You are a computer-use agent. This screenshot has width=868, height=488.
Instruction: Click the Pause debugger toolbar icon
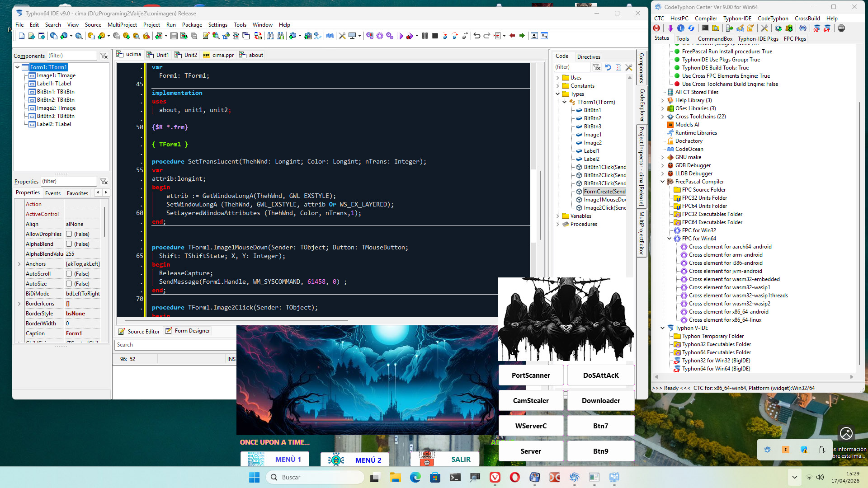click(x=425, y=36)
